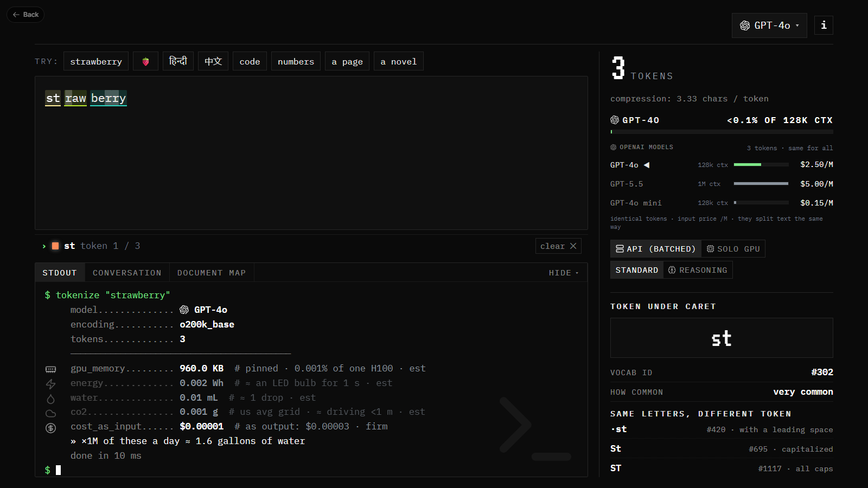Click the 'ST' all caps token row
The width and height of the screenshot is (868, 488).
point(722,468)
